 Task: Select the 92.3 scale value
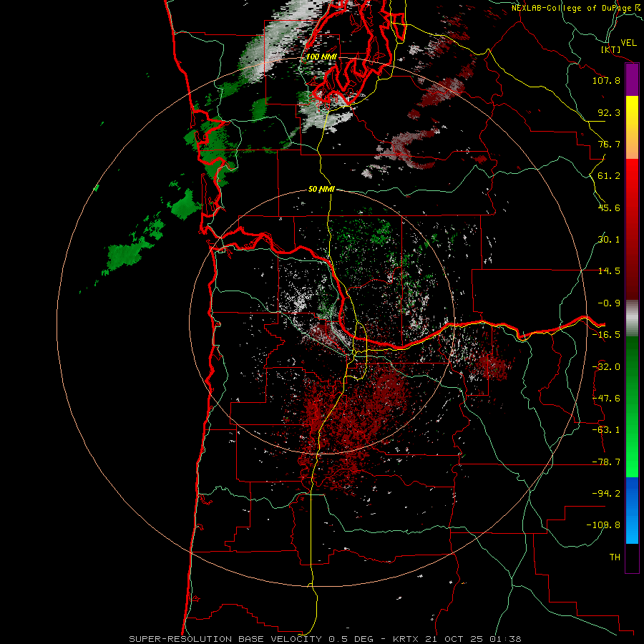pos(609,112)
